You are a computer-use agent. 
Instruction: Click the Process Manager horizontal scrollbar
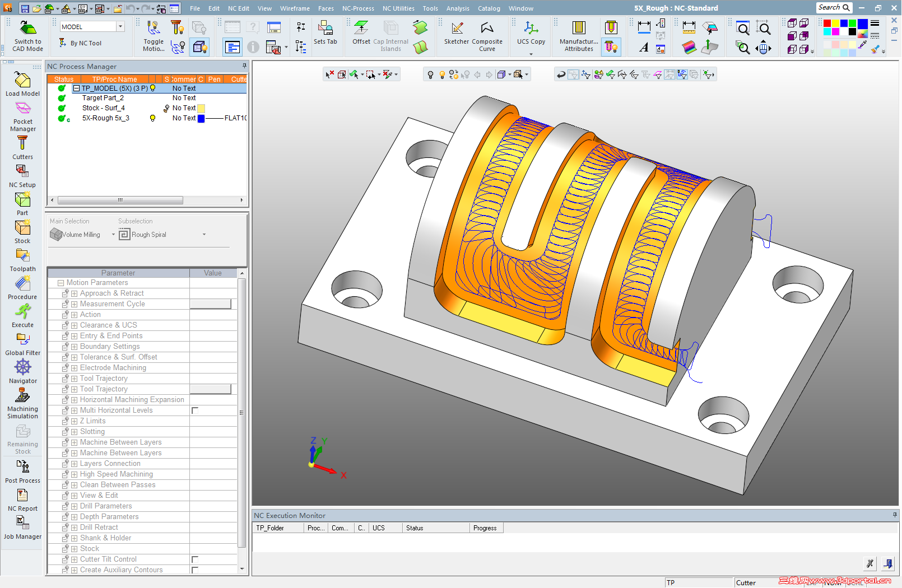[120, 200]
